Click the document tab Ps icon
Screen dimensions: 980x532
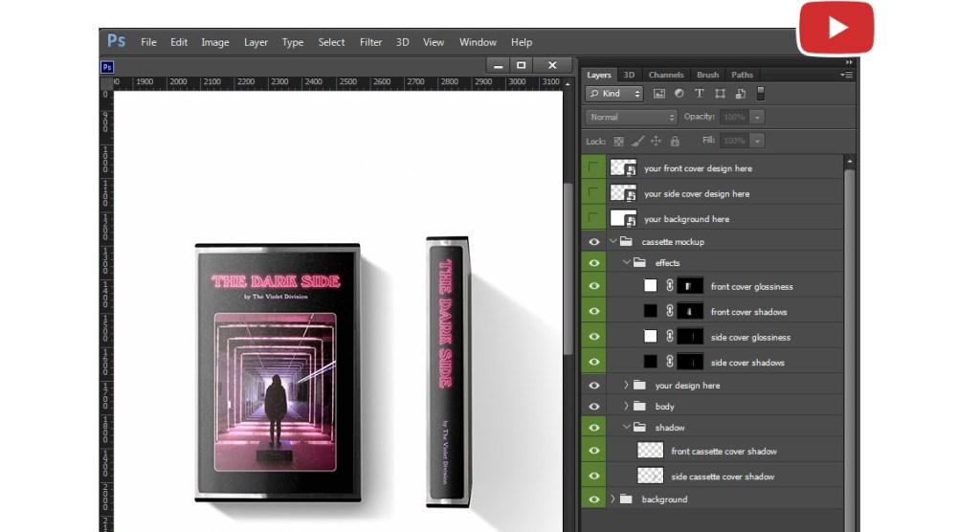tap(107, 67)
